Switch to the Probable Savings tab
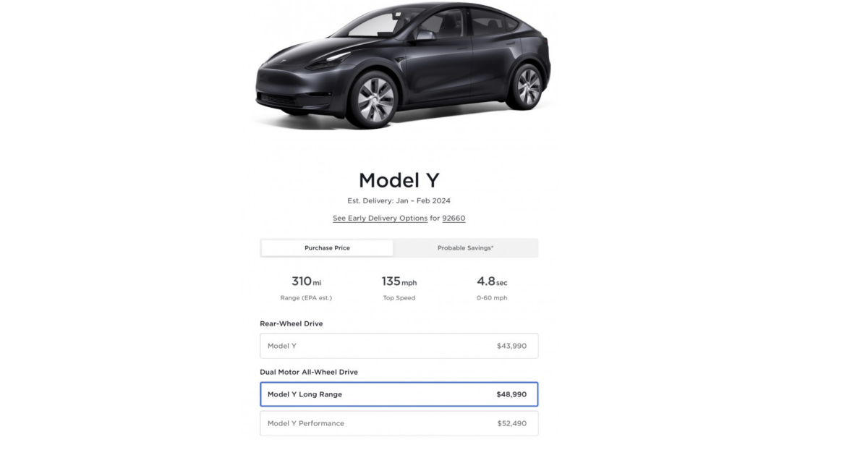Viewport: 868px width, 450px height. click(x=465, y=248)
